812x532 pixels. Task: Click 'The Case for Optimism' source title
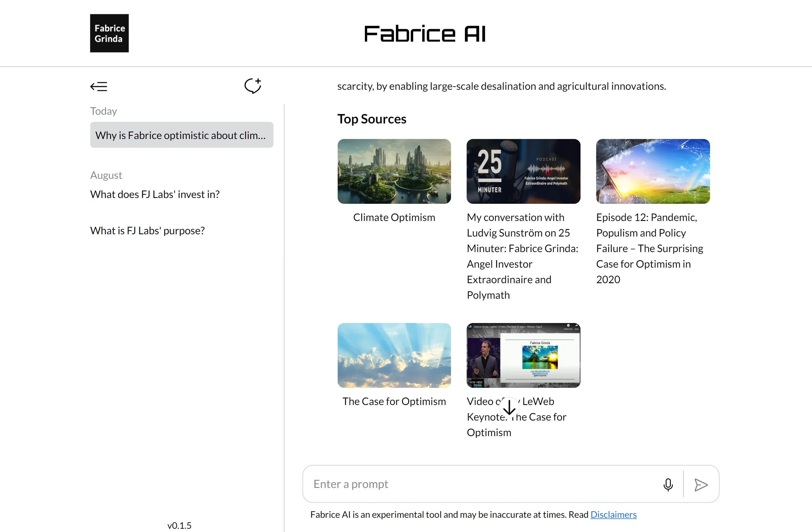[394, 401]
